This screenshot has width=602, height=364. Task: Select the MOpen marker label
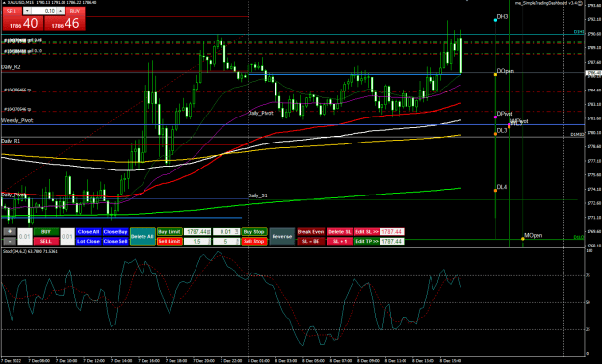534,235
